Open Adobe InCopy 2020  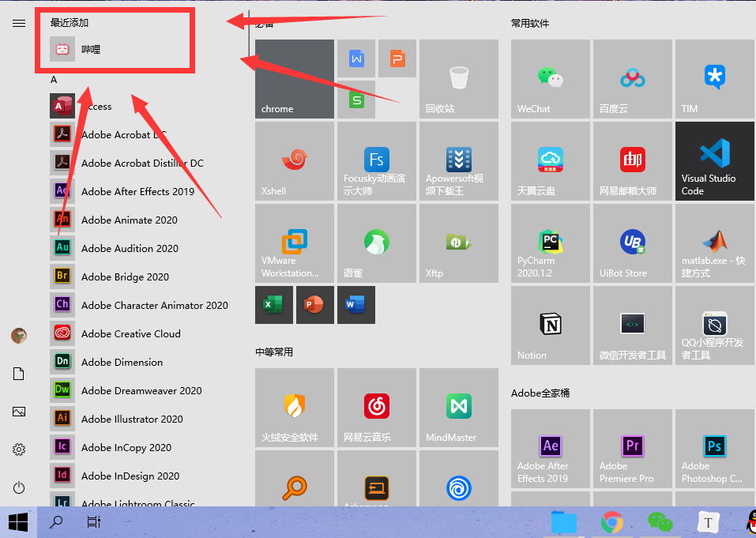coord(145,447)
